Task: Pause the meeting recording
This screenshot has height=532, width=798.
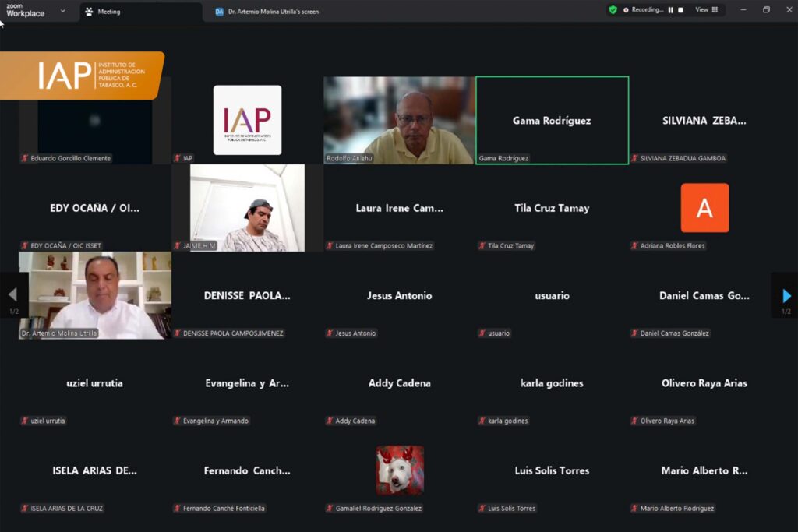Action: (670, 10)
